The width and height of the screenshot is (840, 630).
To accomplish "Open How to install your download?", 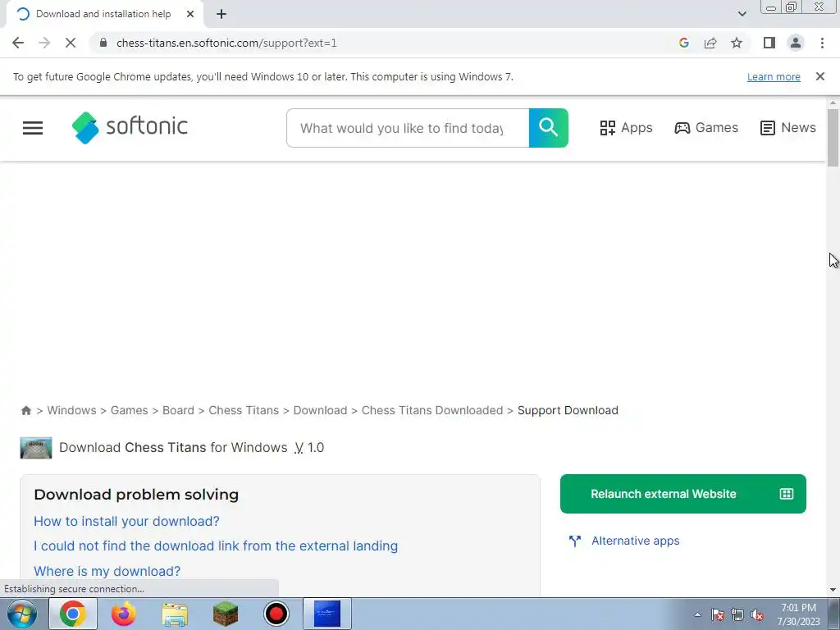I will 126,521.
